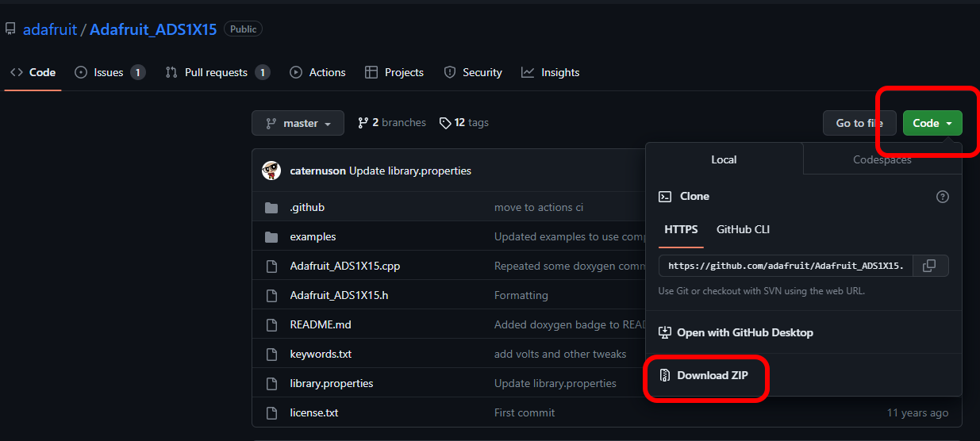
Task: Click the GitHub Desktop download icon
Action: (x=665, y=332)
